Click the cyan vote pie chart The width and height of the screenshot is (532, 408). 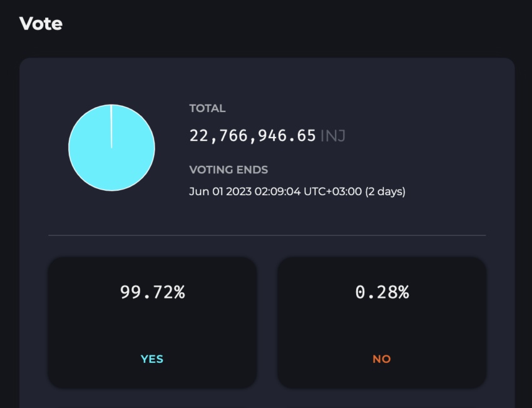point(111,148)
